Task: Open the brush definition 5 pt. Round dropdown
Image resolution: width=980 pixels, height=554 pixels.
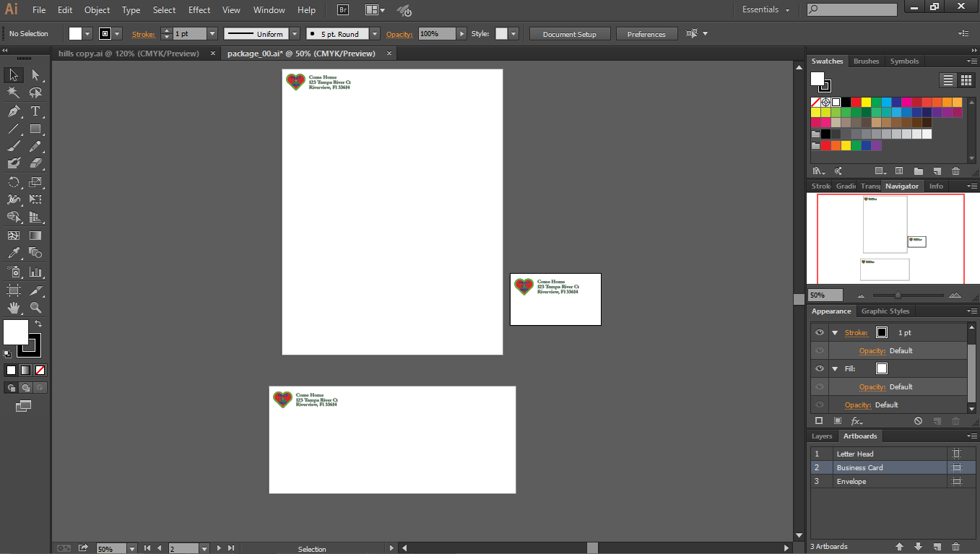Action: coord(374,34)
